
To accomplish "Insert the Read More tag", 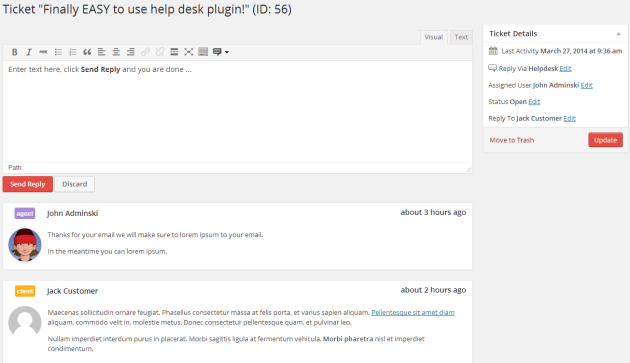I will coord(174,52).
